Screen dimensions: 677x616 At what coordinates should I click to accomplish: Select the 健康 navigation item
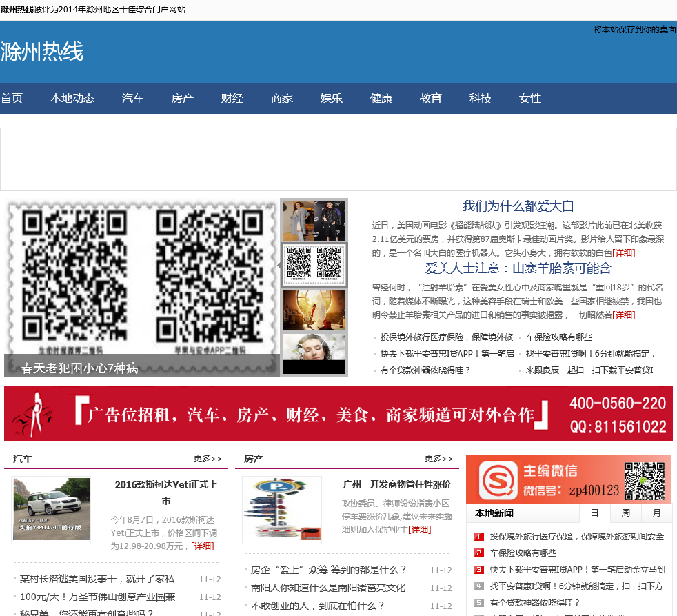point(381,99)
